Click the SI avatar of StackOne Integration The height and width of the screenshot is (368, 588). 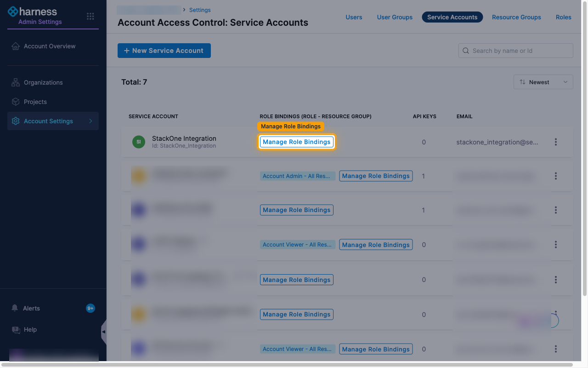[x=139, y=142]
